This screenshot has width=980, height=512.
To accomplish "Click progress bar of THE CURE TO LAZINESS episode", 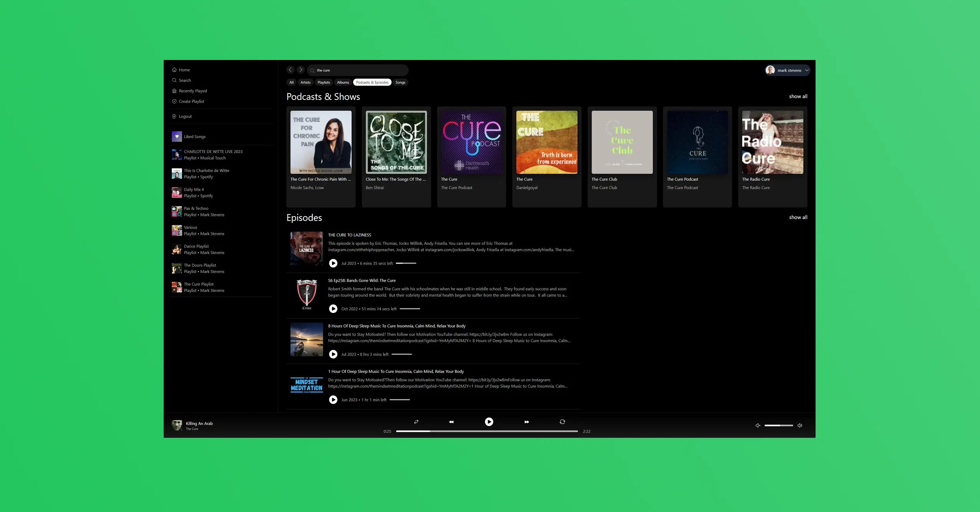I will point(406,263).
